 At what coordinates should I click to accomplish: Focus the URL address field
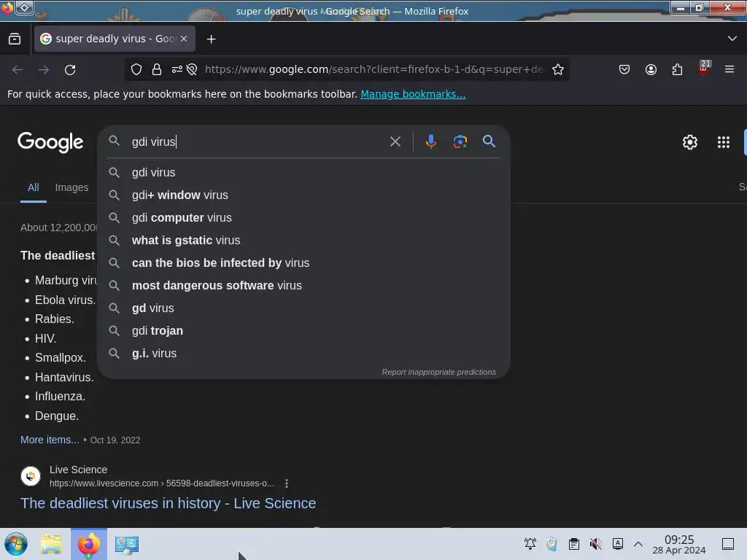pyautogui.click(x=373, y=69)
